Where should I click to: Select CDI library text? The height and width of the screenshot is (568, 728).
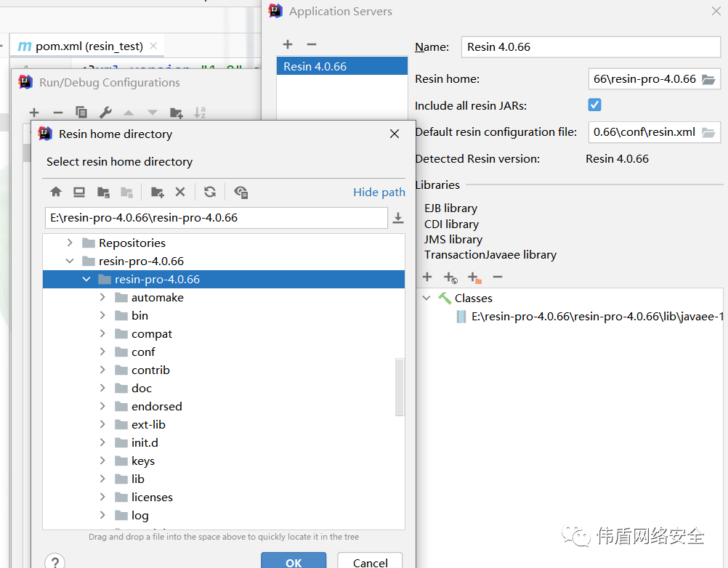pos(451,224)
